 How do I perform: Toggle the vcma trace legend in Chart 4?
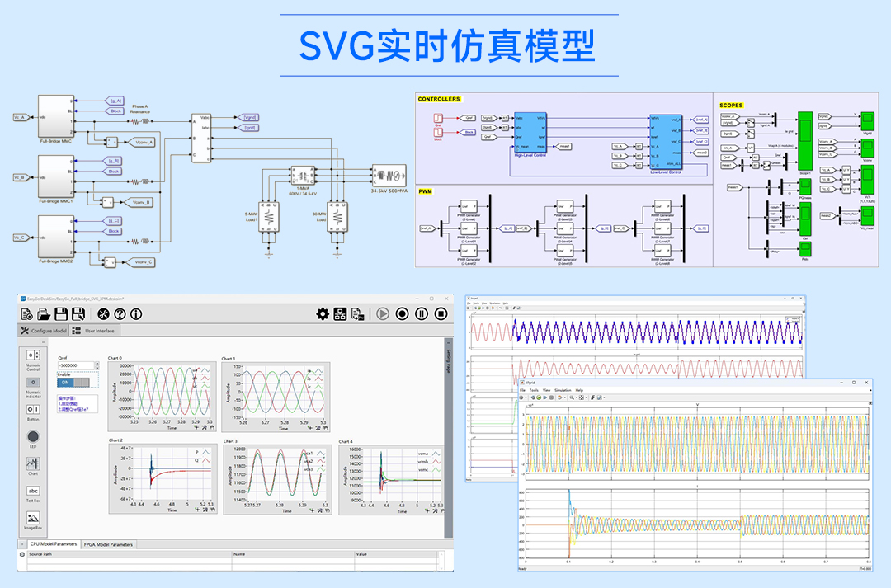(430, 454)
